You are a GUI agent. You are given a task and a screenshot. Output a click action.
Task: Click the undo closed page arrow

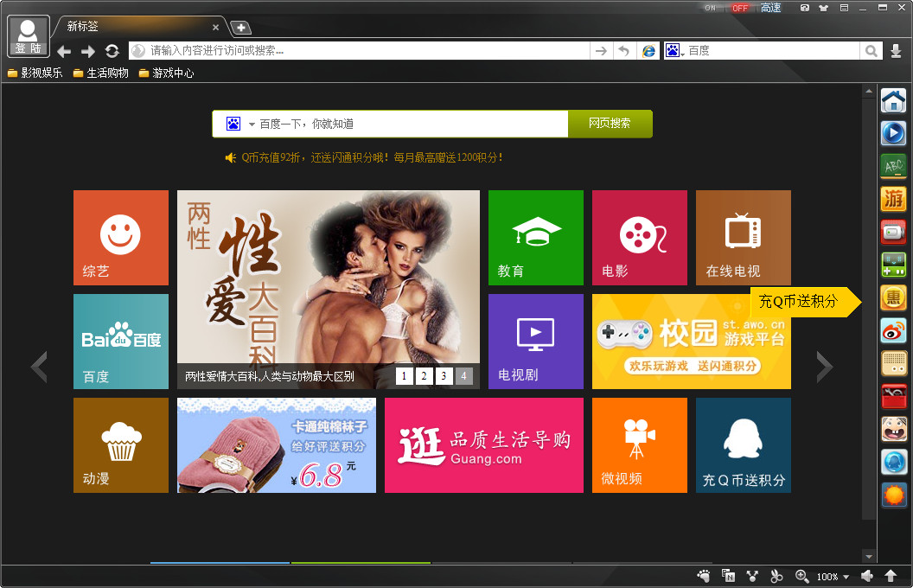[623, 51]
